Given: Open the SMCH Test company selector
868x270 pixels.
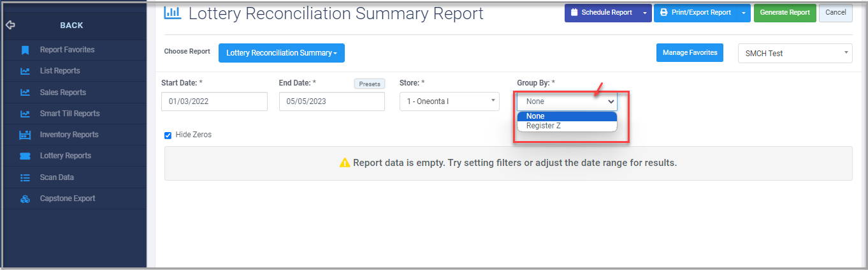Looking at the screenshot, I should pos(795,54).
